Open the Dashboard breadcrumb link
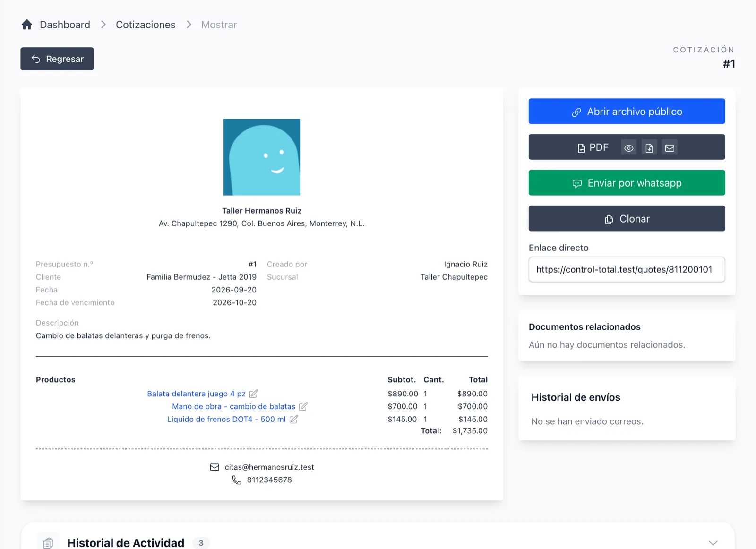 [x=65, y=25]
